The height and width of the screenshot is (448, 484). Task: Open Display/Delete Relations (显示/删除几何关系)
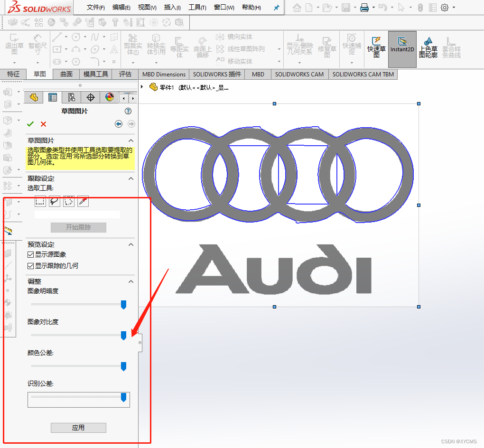click(x=299, y=44)
